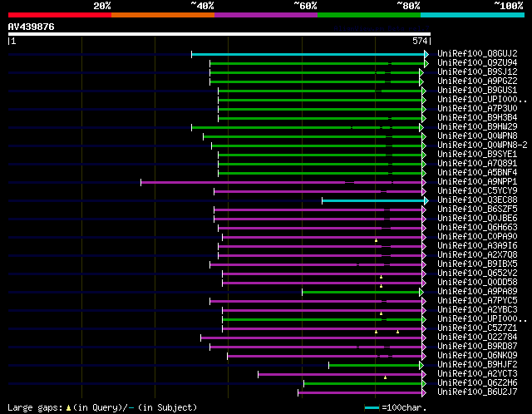
Task: Click the green Q6Z2H6 alignment bar
Action: pyautogui.click(x=362, y=384)
